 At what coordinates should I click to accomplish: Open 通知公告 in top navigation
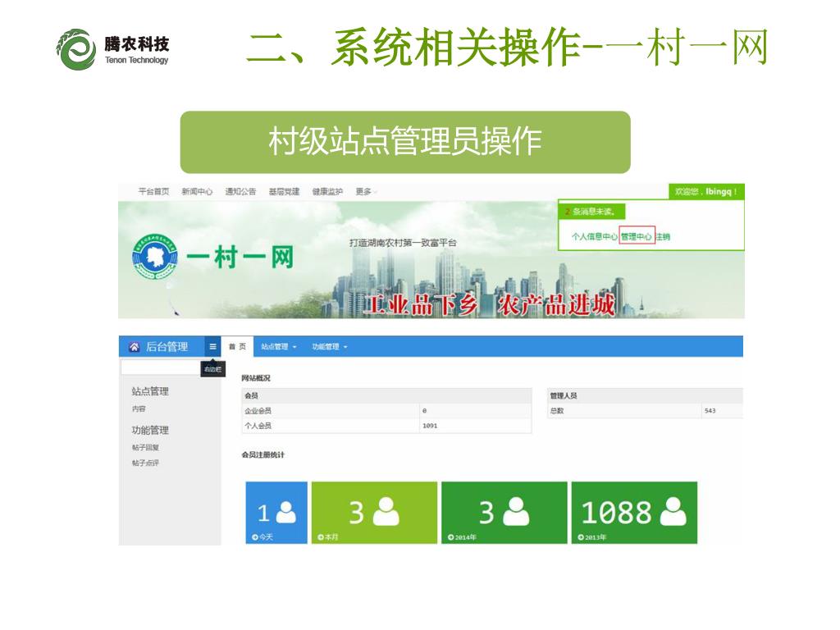(240, 192)
